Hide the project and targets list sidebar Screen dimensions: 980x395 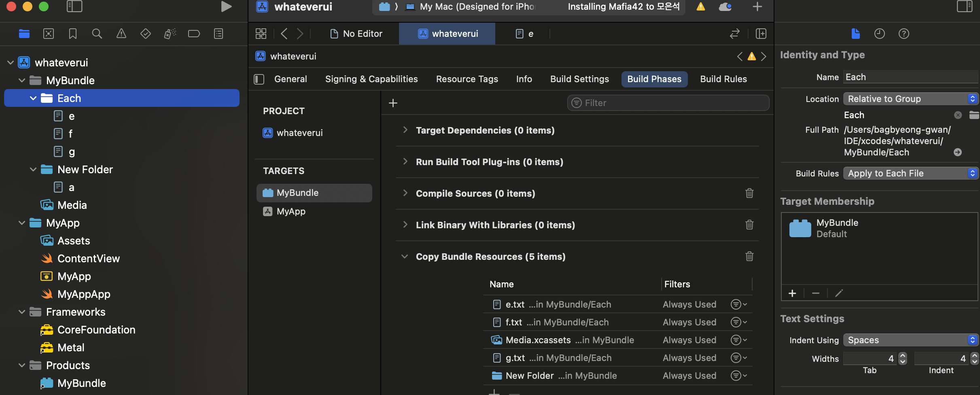pos(259,79)
